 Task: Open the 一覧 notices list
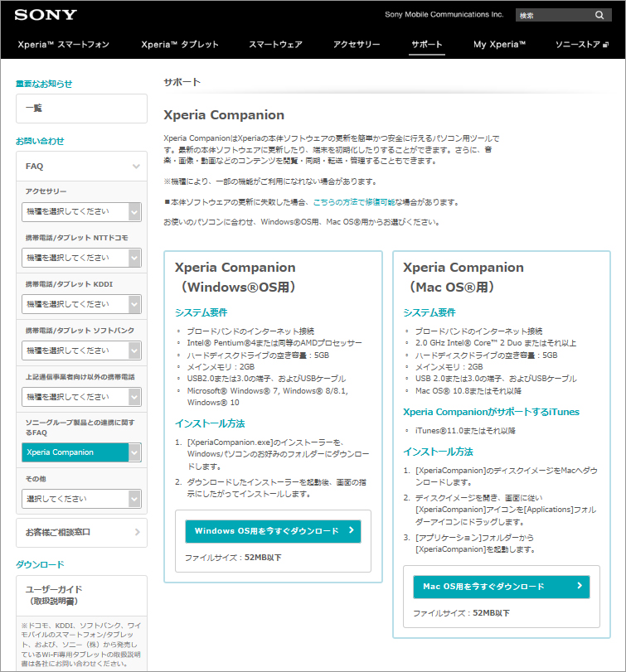81,109
